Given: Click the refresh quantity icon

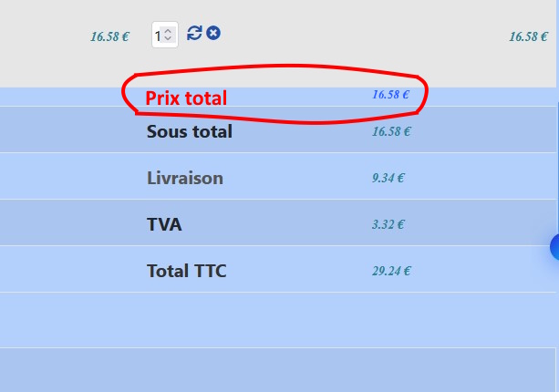Looking at the screenshot, I should point(194,33).
